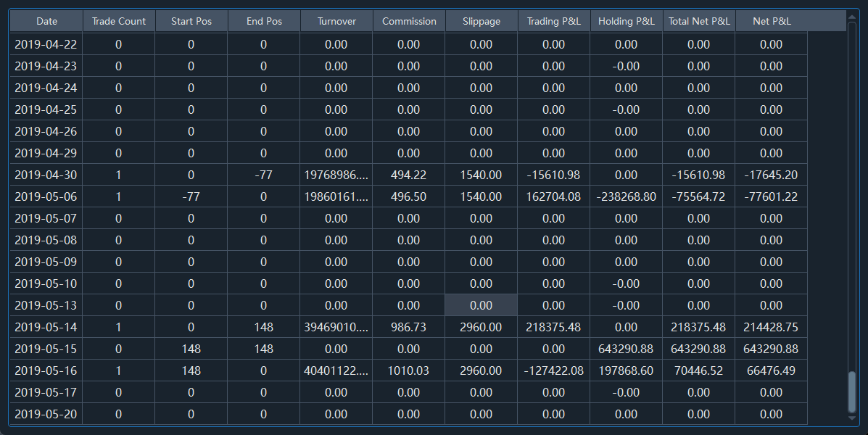Select the Total Net P&L header
Screen dimensions: 868x435
[x=699, y=21]
